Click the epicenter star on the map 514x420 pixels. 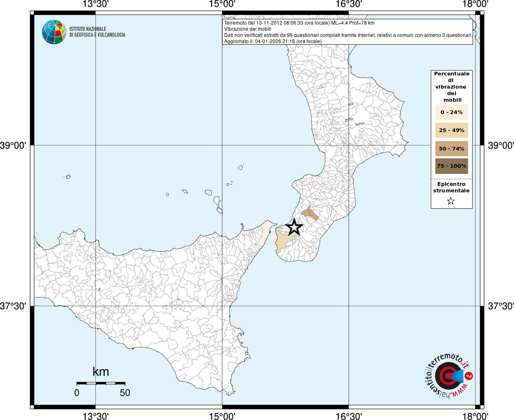point(293,227)
